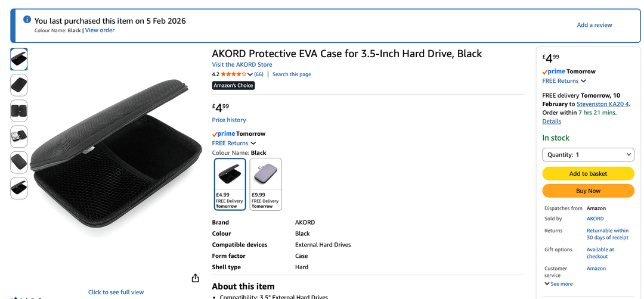Expand See more seller details

pyautogui.click(x=559, y=284)
